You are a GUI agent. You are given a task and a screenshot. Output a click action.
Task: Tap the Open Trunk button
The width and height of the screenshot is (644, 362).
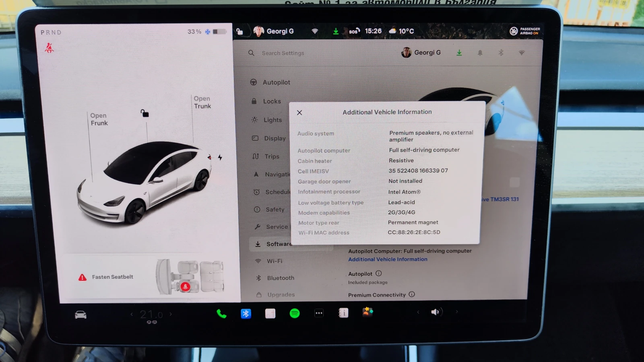coord(202,102)
